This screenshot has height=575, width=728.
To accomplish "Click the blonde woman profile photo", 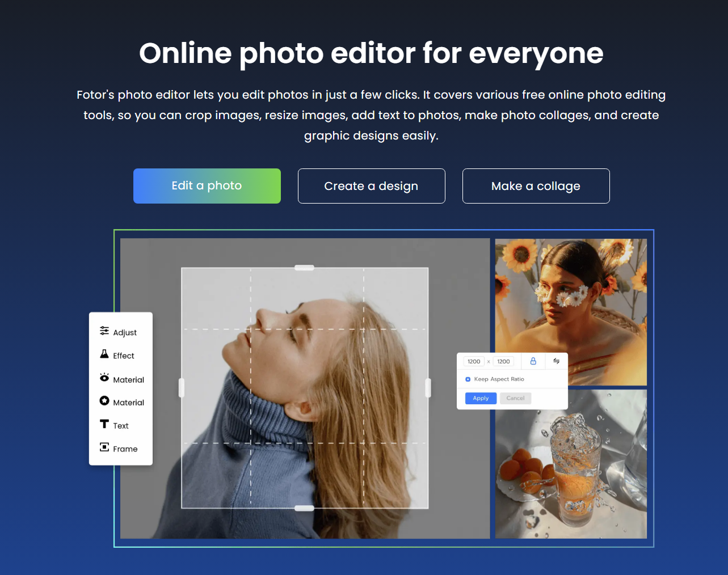I will tap(305, 388).
